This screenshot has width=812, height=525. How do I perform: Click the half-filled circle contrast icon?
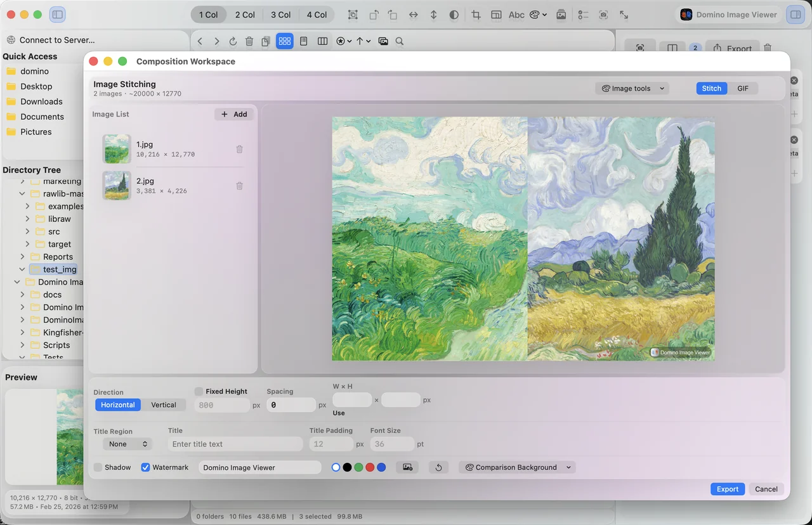tap(454, 15)
